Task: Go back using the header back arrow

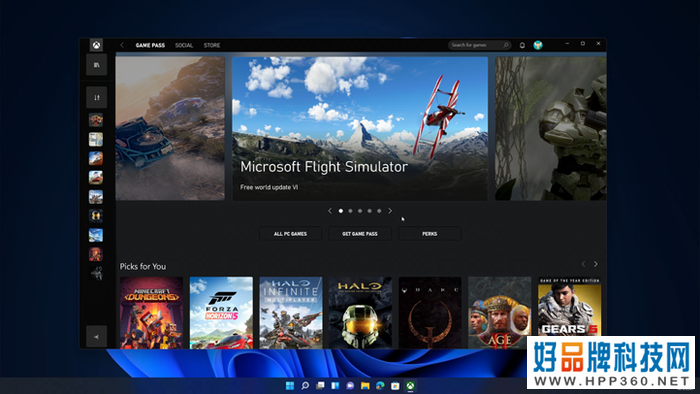Action: (122, 45)
